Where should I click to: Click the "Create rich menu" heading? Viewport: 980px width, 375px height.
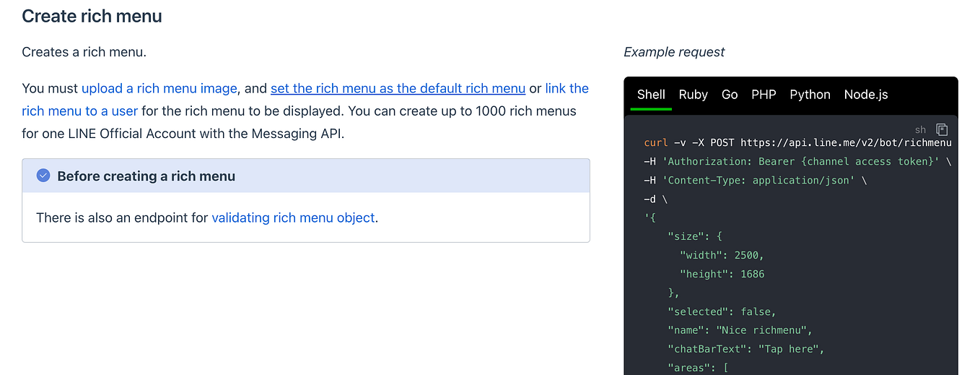pyautogui.click(x=92, y=16)
